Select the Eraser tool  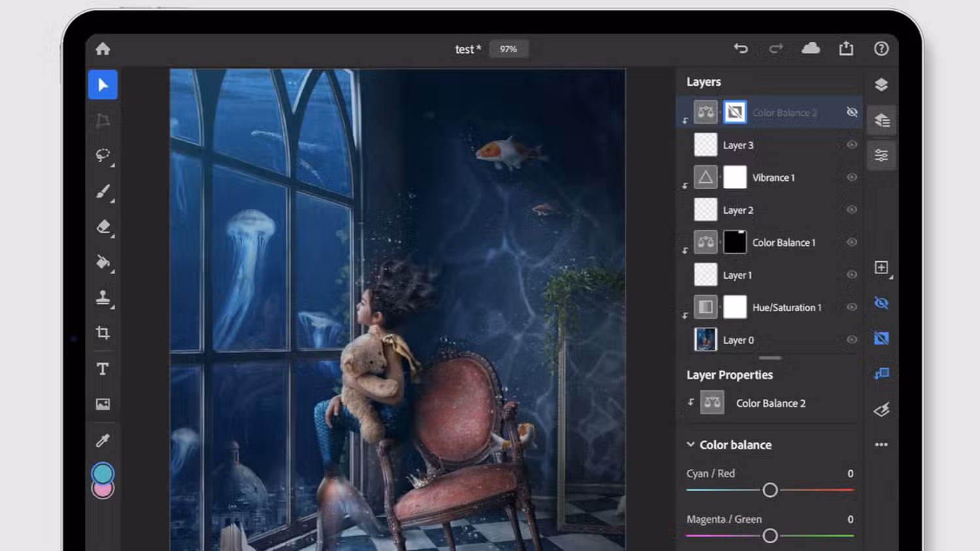pos(103,227)
